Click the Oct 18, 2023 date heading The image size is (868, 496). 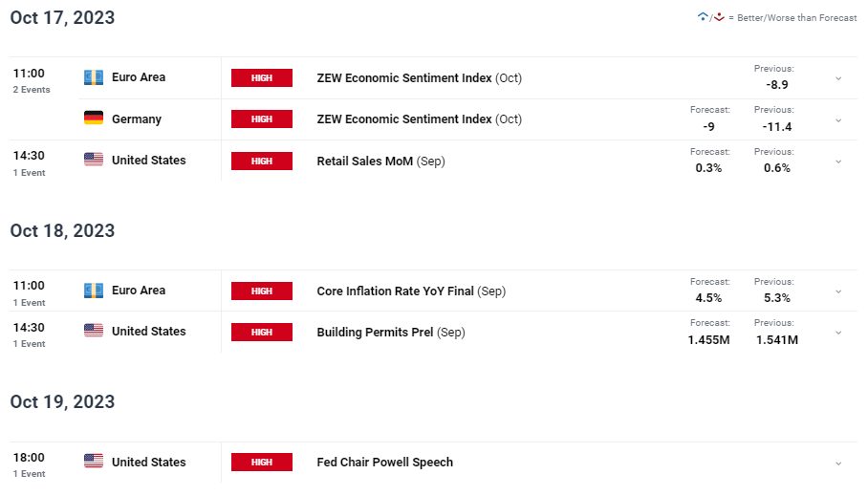[62, 231]
